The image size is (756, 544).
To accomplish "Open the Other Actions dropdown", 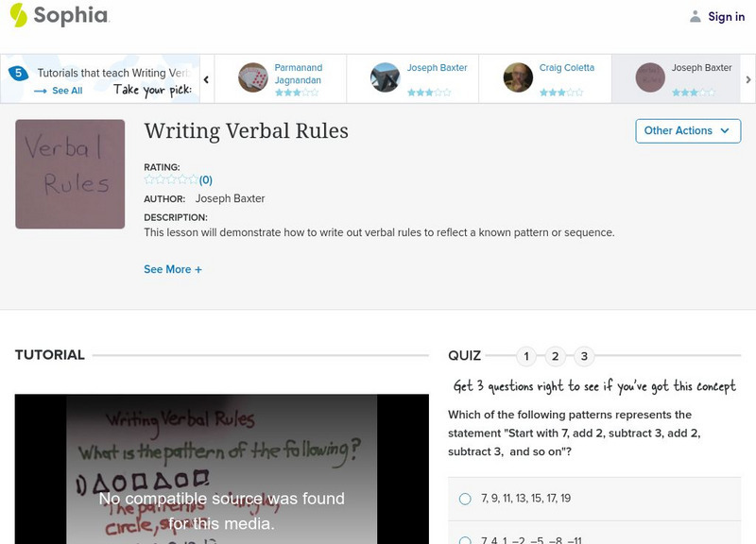I will (x=688, y=131).
